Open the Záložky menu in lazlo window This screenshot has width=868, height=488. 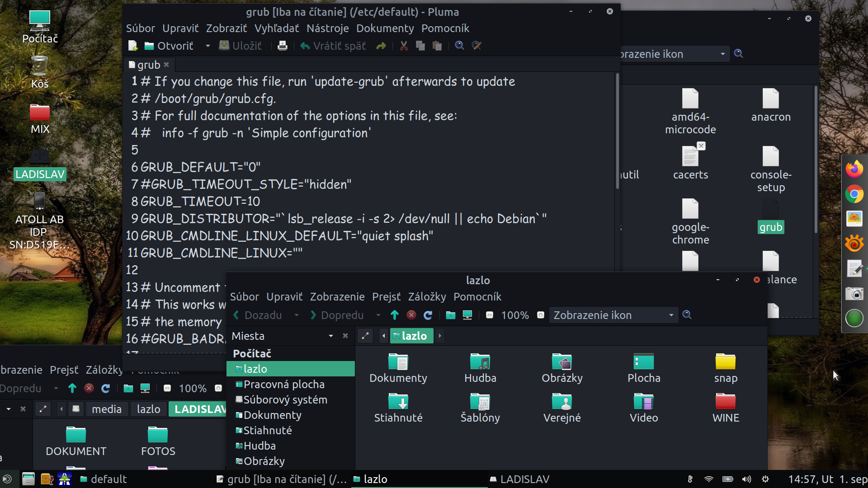coord(427,297)
